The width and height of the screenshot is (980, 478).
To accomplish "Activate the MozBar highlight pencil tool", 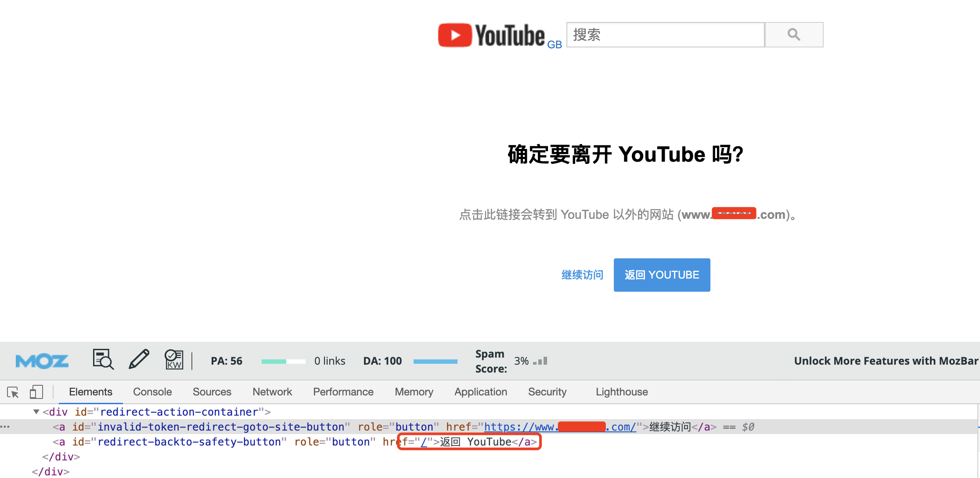I will click(139, 359).
